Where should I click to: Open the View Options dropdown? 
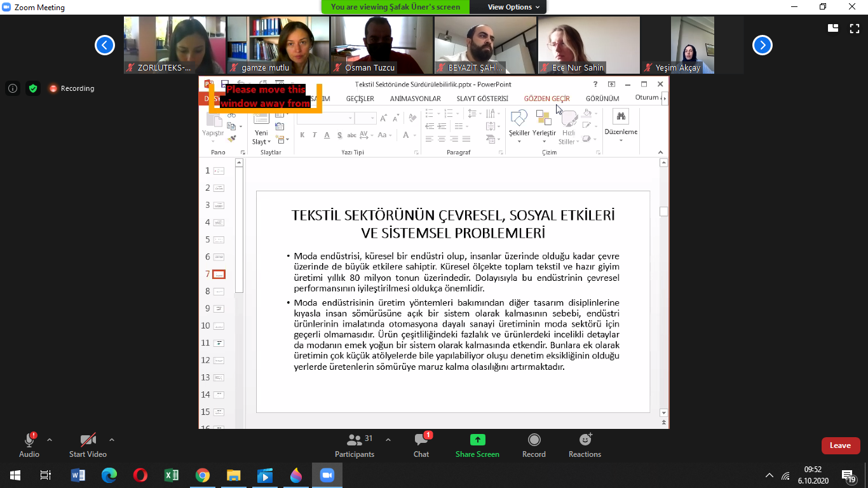pyautogui.click(x=513, y=7)
